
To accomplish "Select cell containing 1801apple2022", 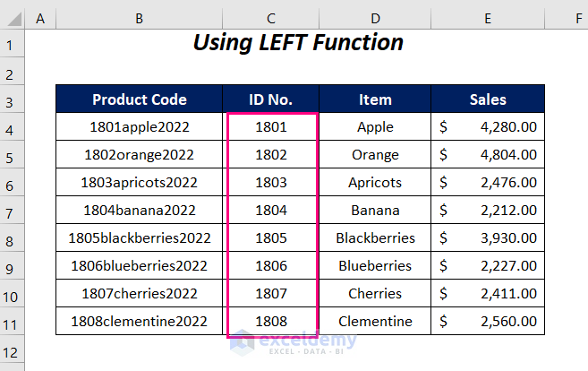I will coord(139,127).
